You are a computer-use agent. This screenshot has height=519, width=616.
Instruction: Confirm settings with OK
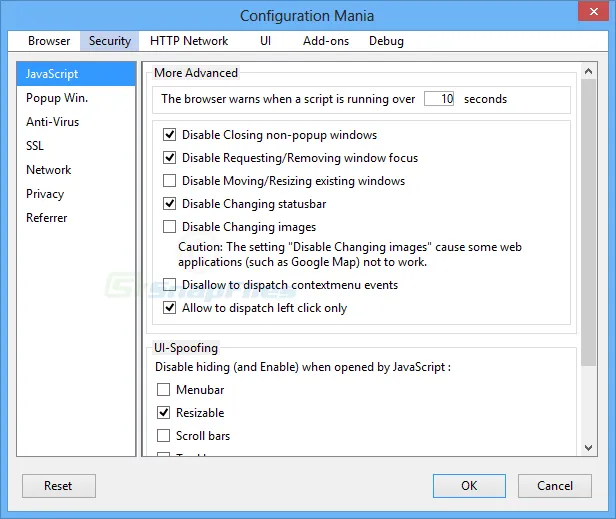click(469, 486)
